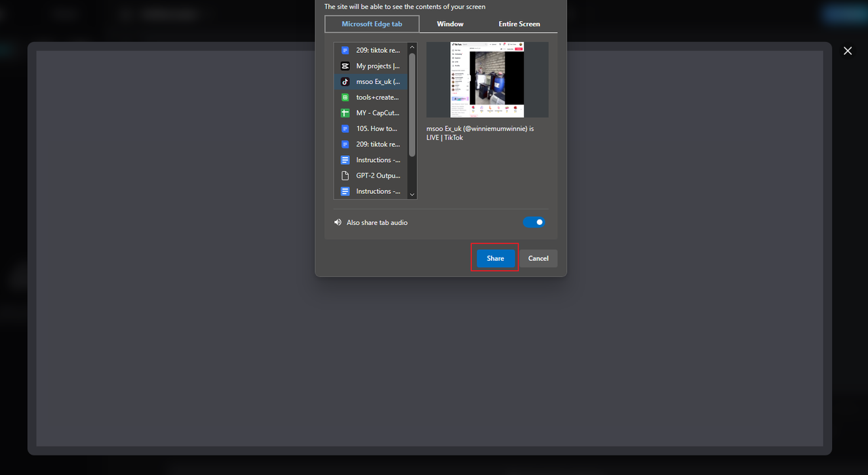Click the speaker icon next to share tab audio

click(338, 222)
